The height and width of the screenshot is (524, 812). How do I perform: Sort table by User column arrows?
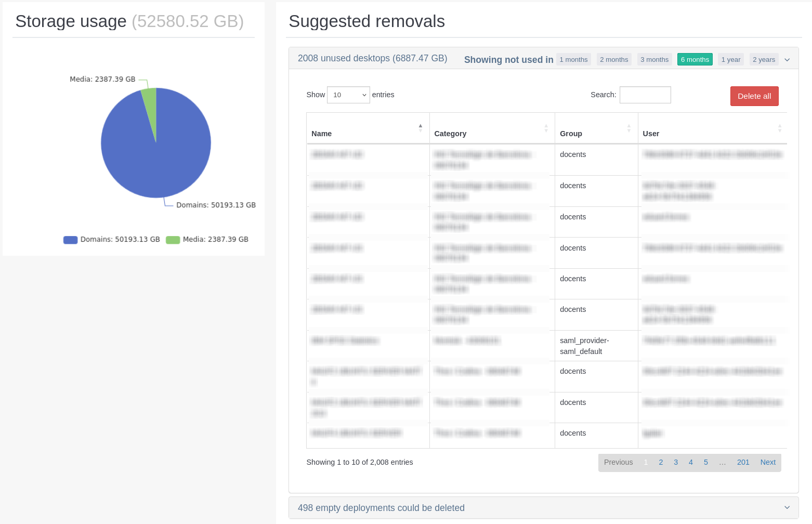pos(779,128)
